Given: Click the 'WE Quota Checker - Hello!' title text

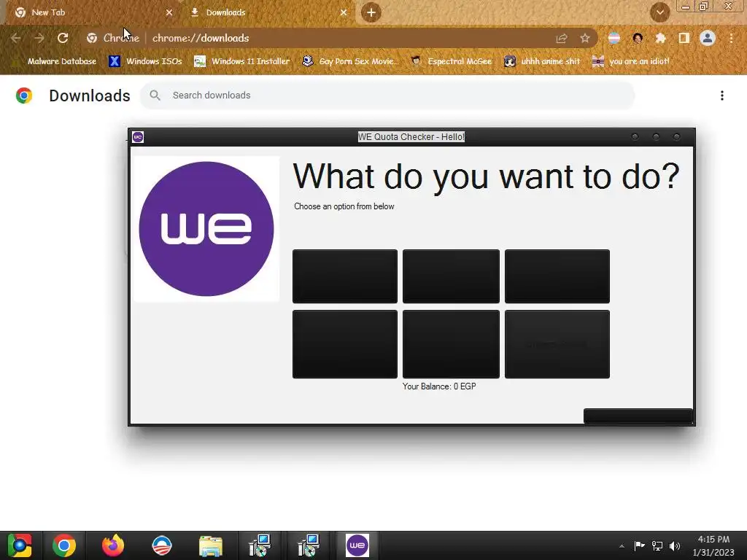Looking at the screenshot, I should [411, 136].
